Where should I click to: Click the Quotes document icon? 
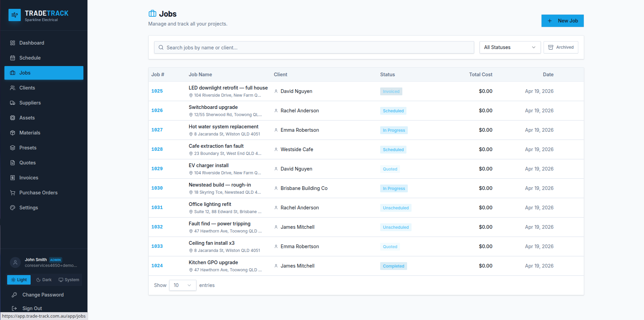pyautogui.click(x=13, y=163)
